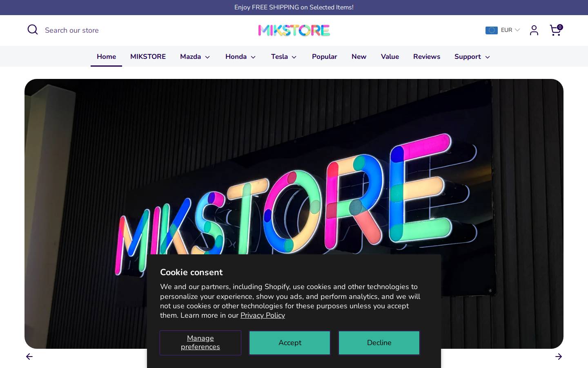
Task: Open the Privacy Policy link
Action: [x=263, y=315]
